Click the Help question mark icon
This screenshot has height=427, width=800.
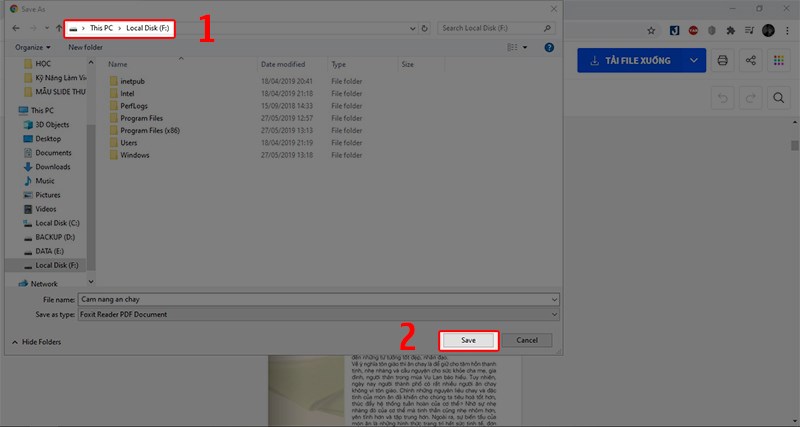click(549, 47)
